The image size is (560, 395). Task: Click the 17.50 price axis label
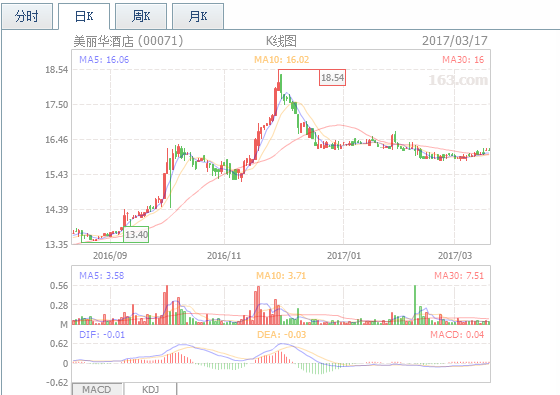pyautogui.click(x=56, y=105)
